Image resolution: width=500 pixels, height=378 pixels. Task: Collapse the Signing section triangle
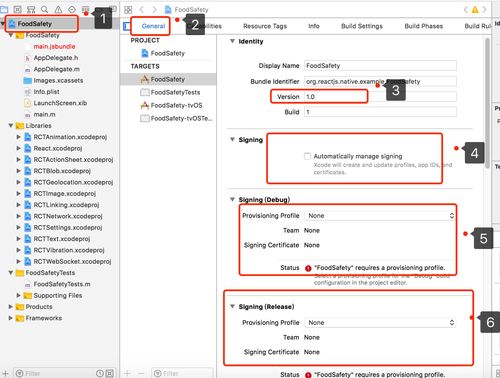tap(232, 140)
